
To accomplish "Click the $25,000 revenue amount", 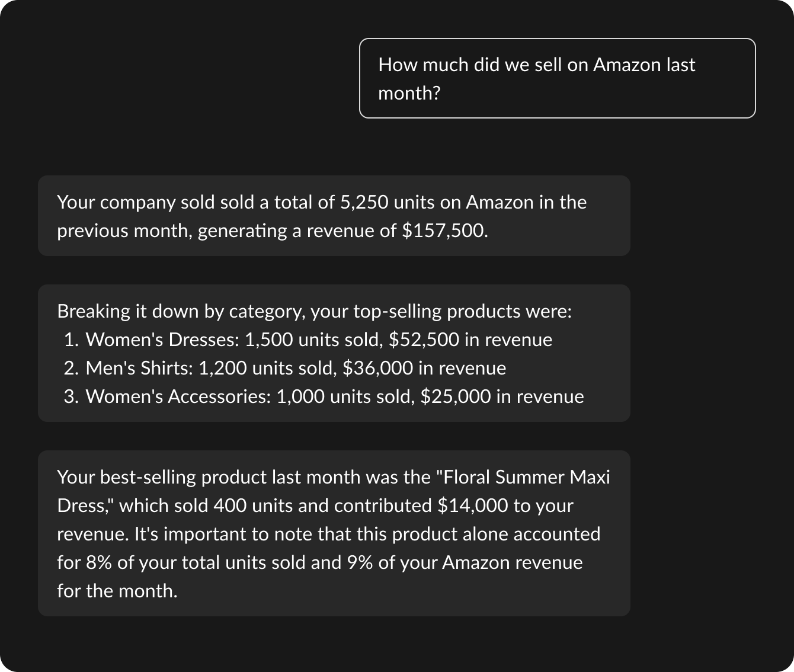I will coord(455,396).
